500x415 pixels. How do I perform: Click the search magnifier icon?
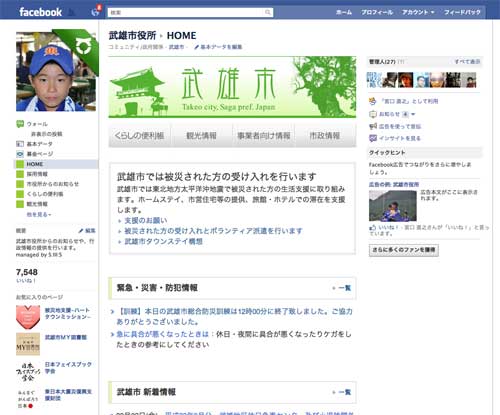pyautogui.click(x=268, y=12)
